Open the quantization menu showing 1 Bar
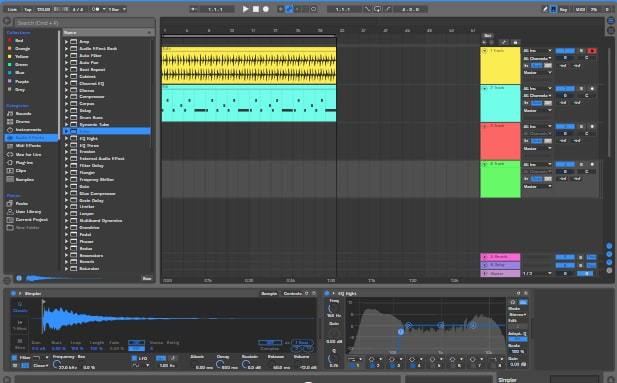The height and width of the screenshot is (383, 617). pyautogui.click(x=117, y=9)
